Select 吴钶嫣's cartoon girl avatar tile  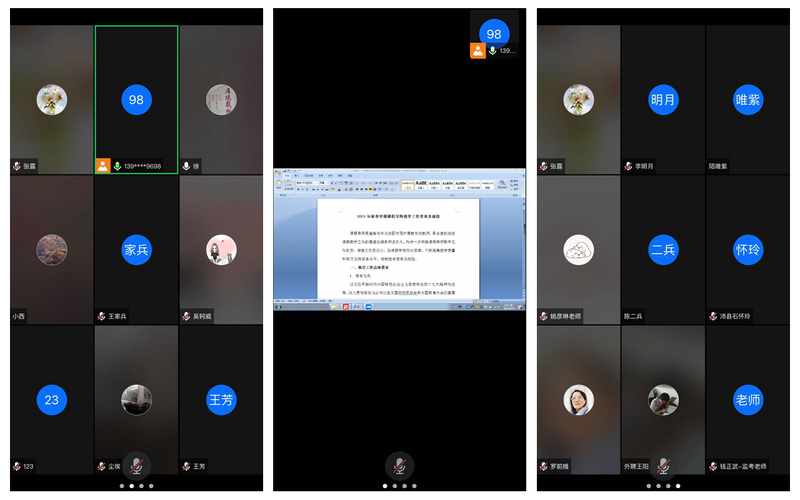point(220,249)
